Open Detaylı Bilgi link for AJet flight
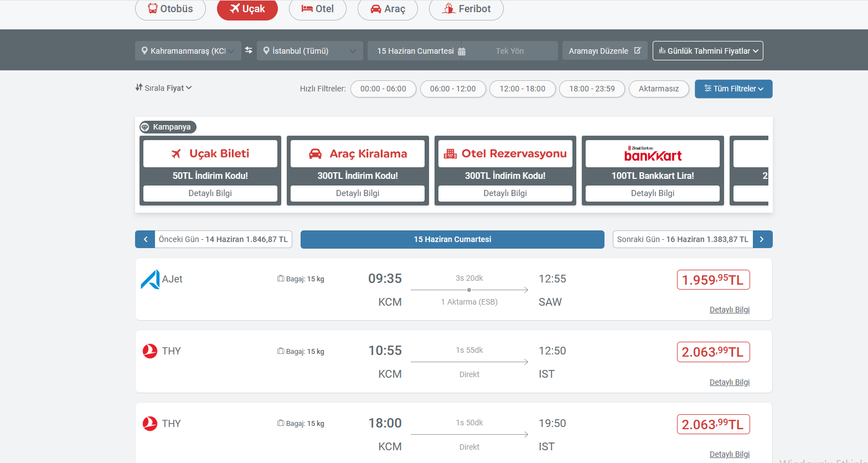 pyautogui.click(x=730, y=310)
